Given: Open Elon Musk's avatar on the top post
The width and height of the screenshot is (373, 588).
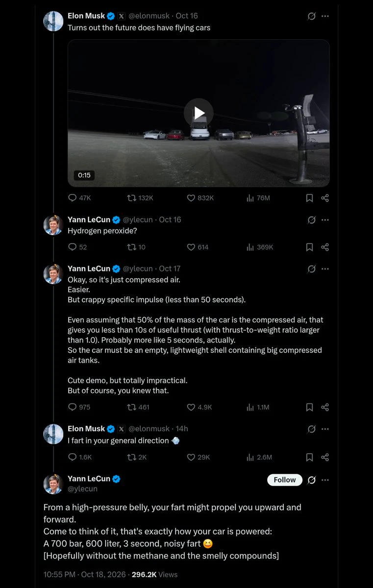Looking at the screenshot, I should [x=53, y=21].
